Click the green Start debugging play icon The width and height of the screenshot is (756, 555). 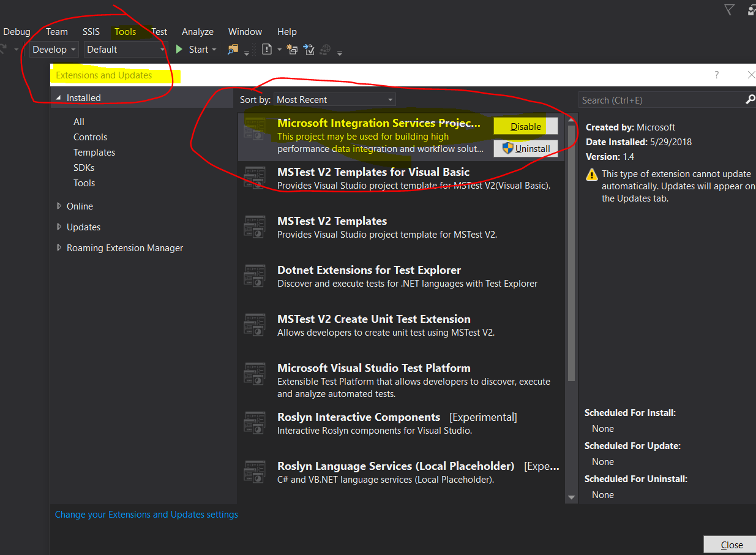(179, 50)
